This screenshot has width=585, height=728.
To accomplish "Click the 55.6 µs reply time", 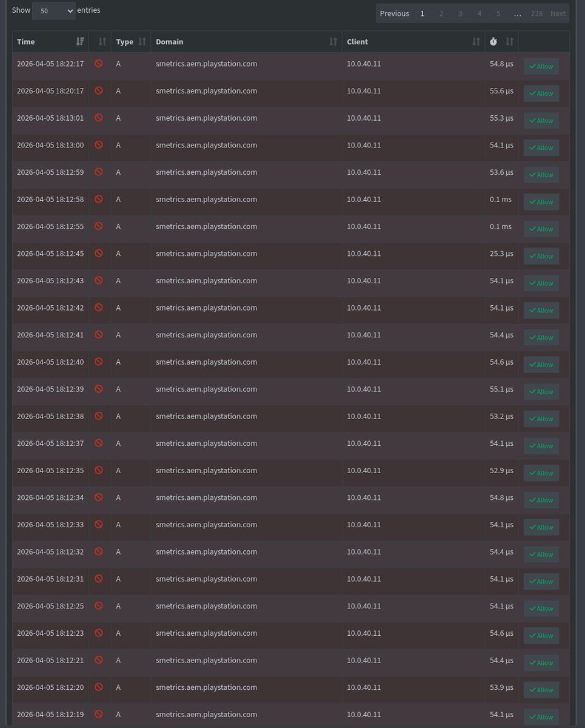I will coord(501,91).
